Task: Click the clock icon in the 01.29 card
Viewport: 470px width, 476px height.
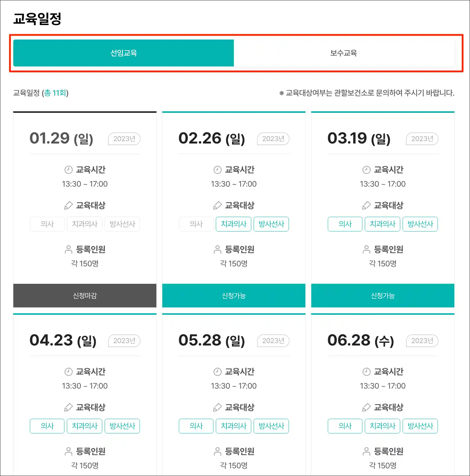Action: [69, 170]
